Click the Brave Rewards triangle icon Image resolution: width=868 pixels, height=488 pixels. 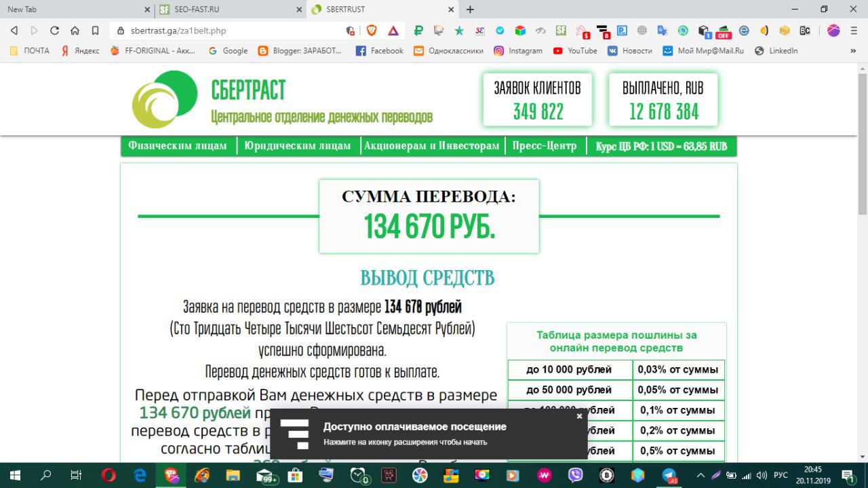[x=393, y=31]
